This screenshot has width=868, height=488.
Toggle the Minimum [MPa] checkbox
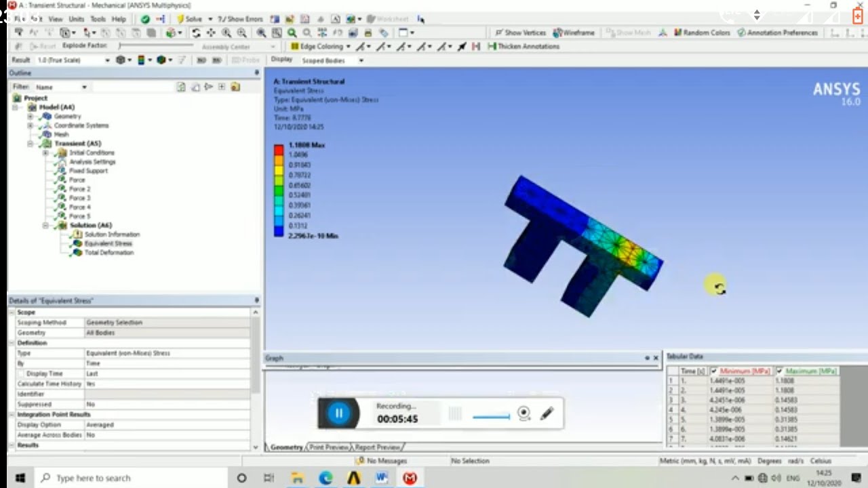pyautogui.click(x=714, y=371)
